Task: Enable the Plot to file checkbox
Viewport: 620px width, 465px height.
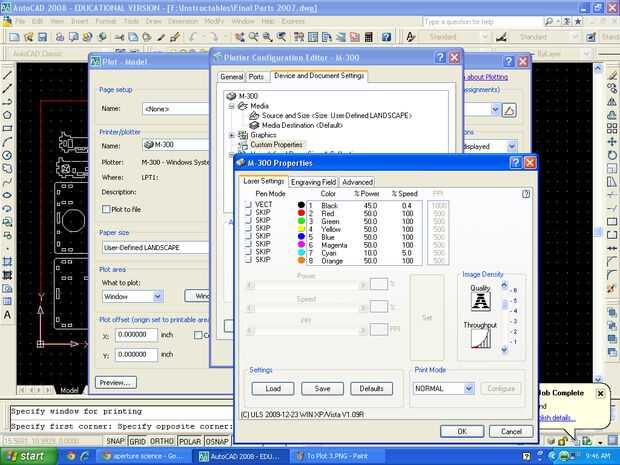Action: coord(106,209)
